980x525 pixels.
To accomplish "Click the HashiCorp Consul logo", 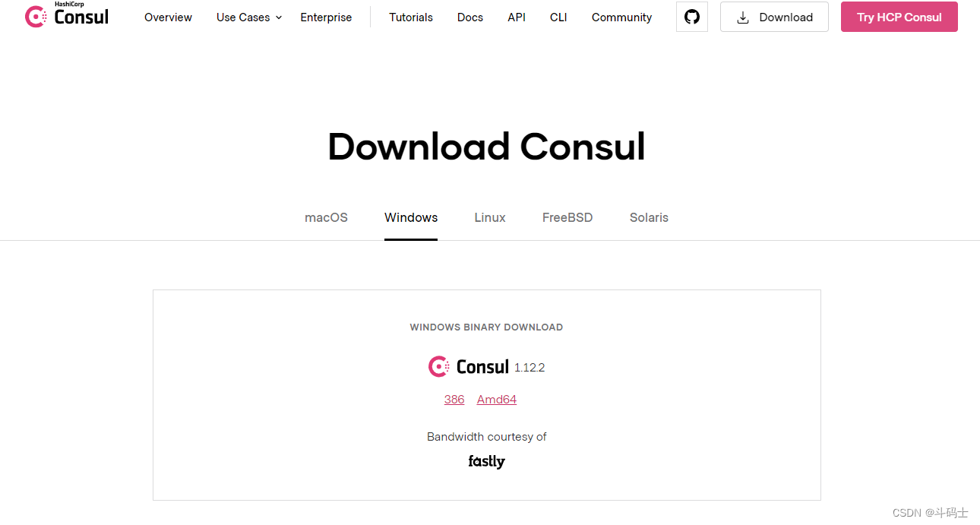I will 66,16.
